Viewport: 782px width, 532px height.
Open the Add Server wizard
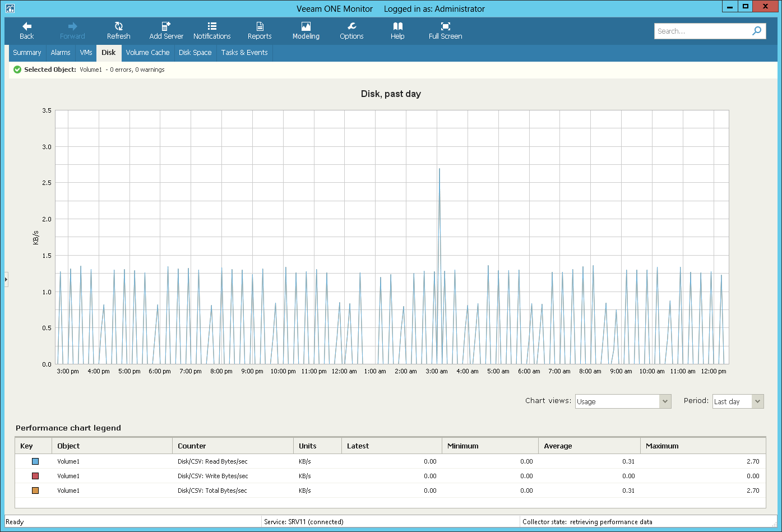pos(166,31)
